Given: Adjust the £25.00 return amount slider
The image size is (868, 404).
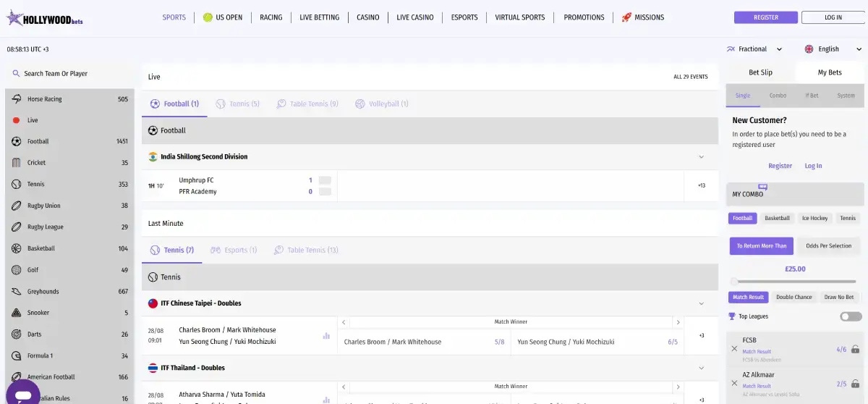Looking at the screenshot, I should point(734,282).
